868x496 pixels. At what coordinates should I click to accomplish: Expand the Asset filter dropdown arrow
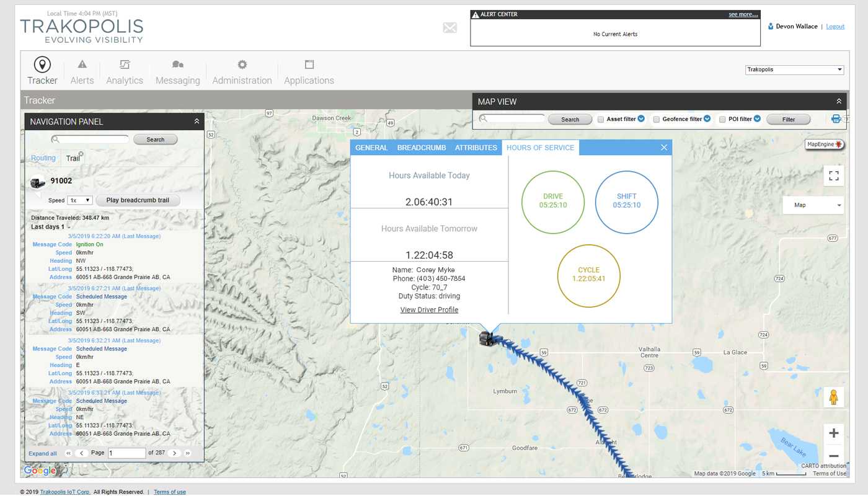641,119
